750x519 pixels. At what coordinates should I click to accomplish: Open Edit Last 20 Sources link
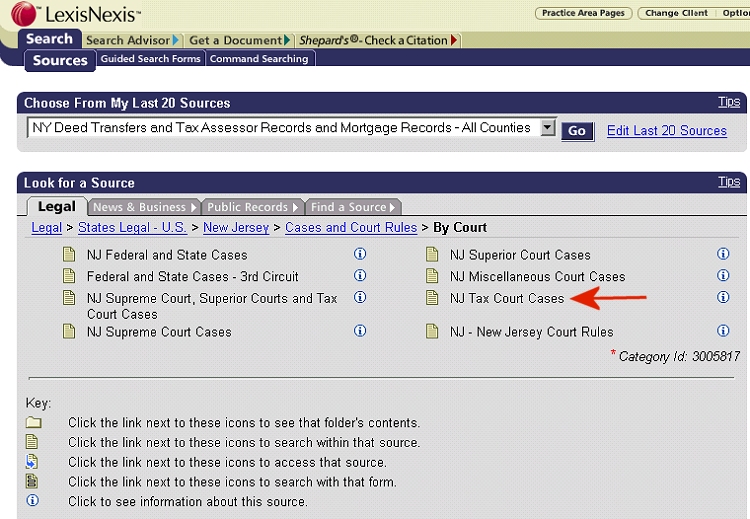[x=667, y=131]
